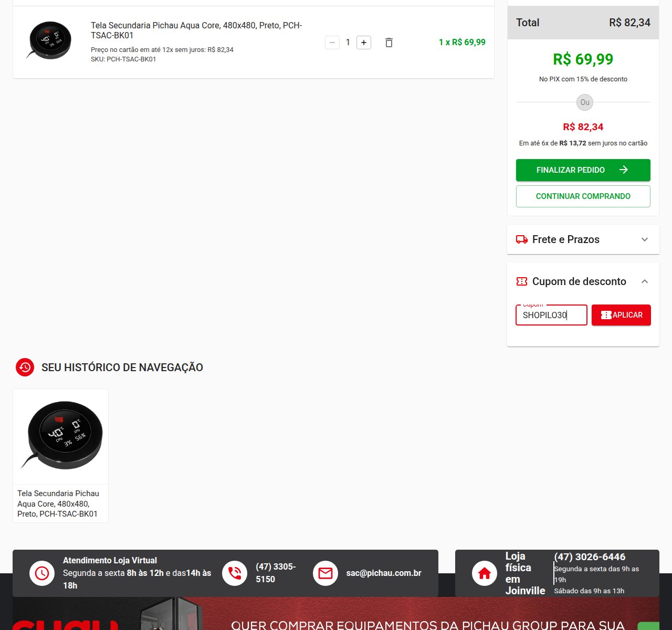The image size is (672, 630).
Task: Open history item Tela Secundaria Pichau text
Action: 58,503
